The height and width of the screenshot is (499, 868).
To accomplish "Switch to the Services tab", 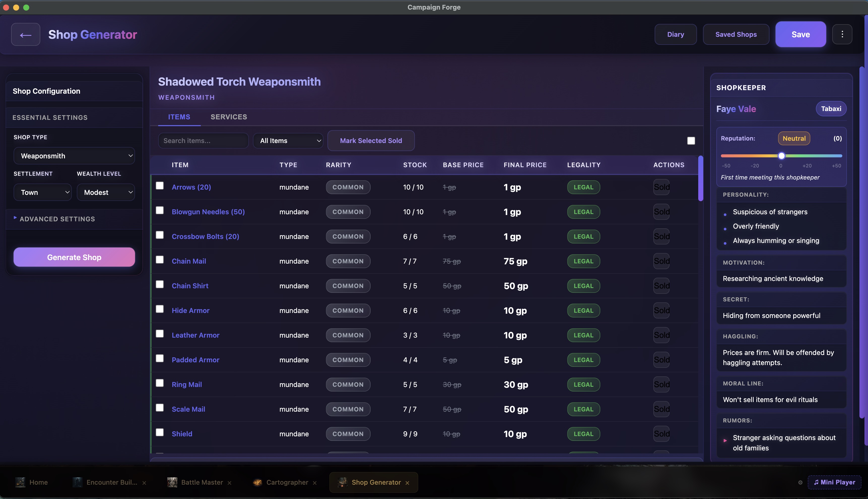I will pyautogui.click(x=229, y=117).
